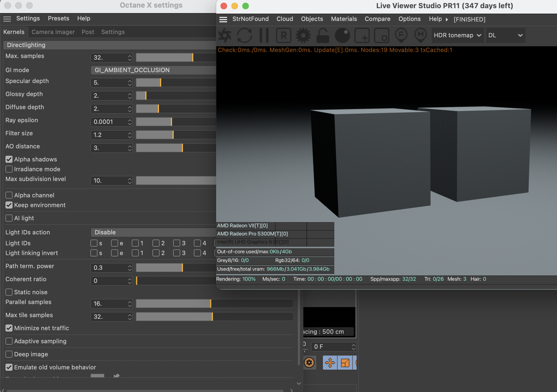The image size is (557, 392).
Task: Click the Parallel samples slider
Action: coord(214,304)
